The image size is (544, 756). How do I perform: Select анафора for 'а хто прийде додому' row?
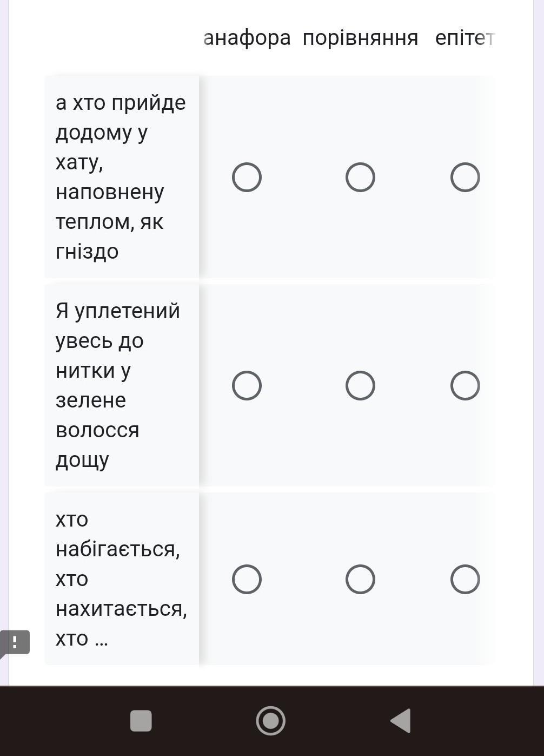[247, 177]
